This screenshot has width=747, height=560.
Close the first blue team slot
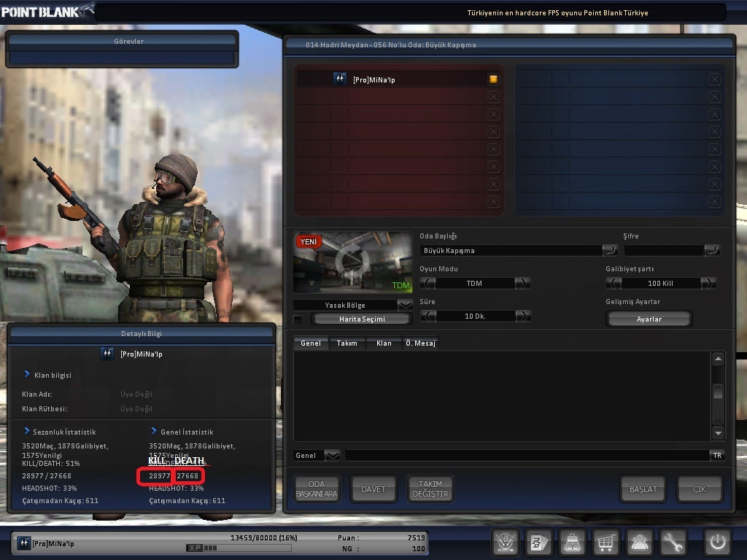(714, 79)
